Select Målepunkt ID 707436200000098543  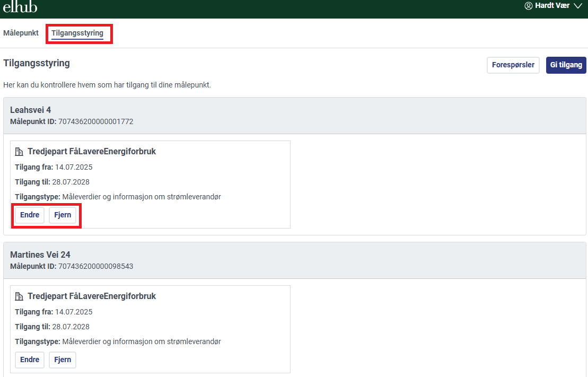coord(72,266)
